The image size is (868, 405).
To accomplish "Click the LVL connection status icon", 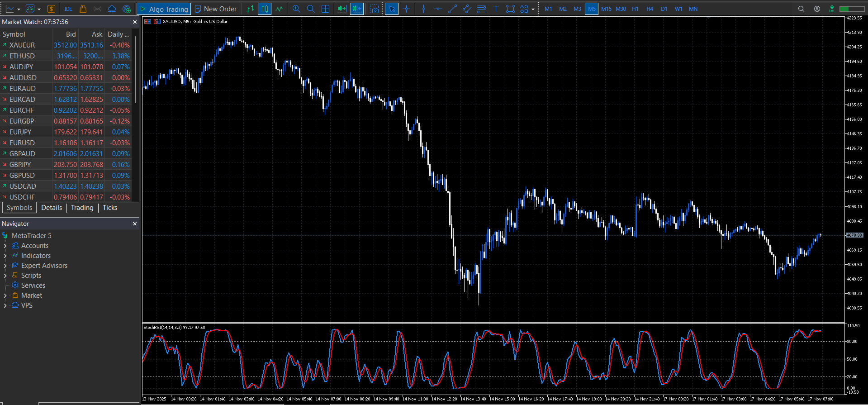I will (832, 9).
